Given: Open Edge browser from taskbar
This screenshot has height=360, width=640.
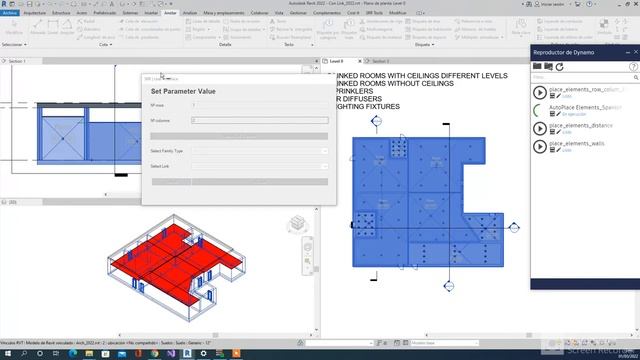Looking at the screenshot, I should [73, 353].
